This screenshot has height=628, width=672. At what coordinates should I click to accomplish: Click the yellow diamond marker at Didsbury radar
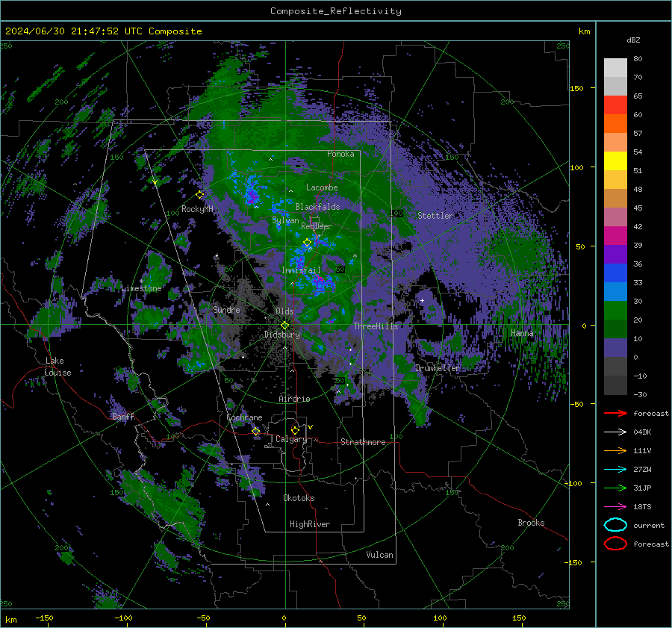284,326
